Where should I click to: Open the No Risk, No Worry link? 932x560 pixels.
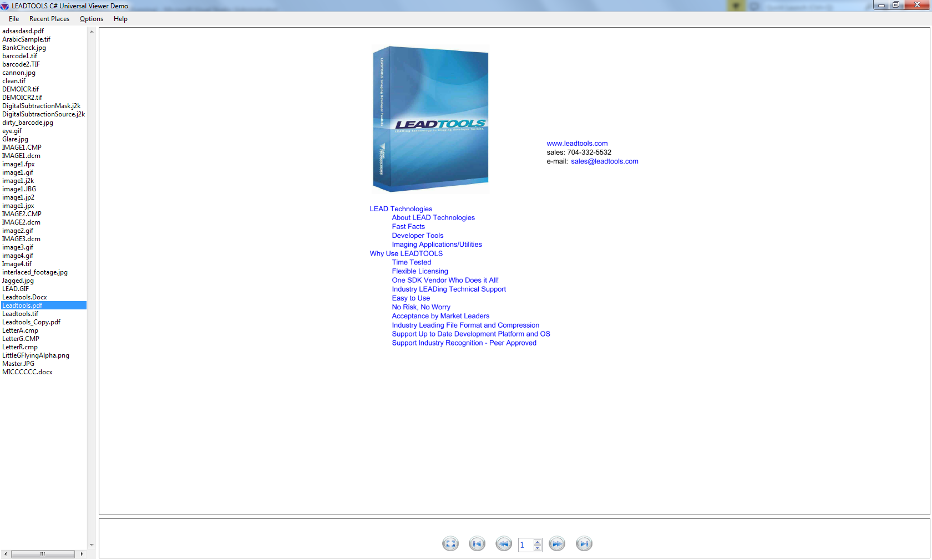[x=421, y=307]
